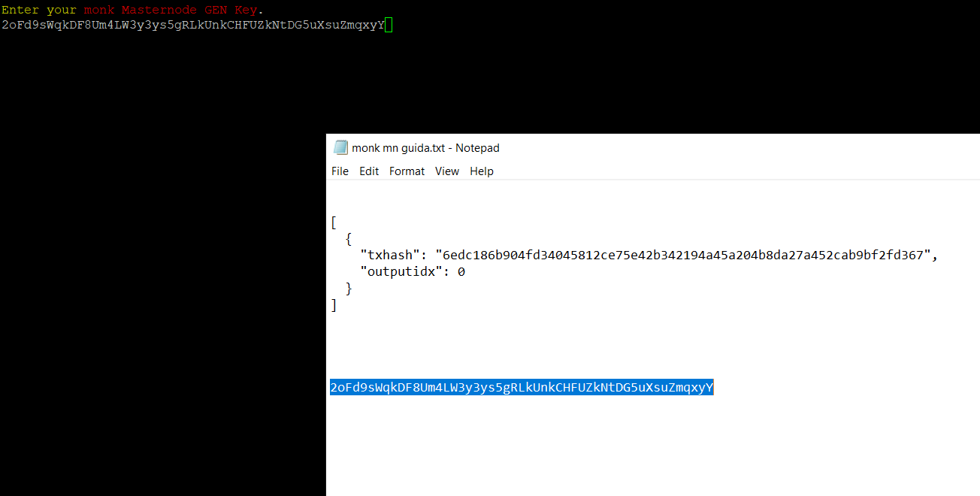
Task: Open the Help menu in Notepad
Action: [x=482, y=171]
